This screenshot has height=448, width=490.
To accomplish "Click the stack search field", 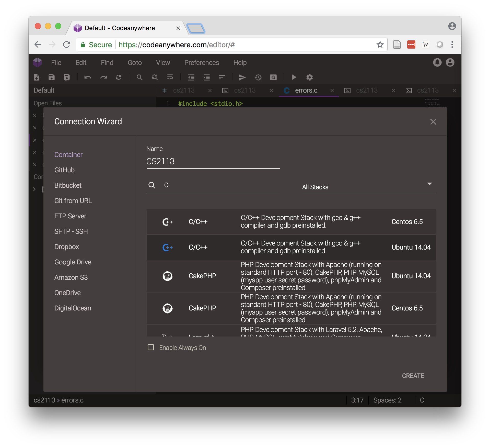I will click(x=213, y=185).
